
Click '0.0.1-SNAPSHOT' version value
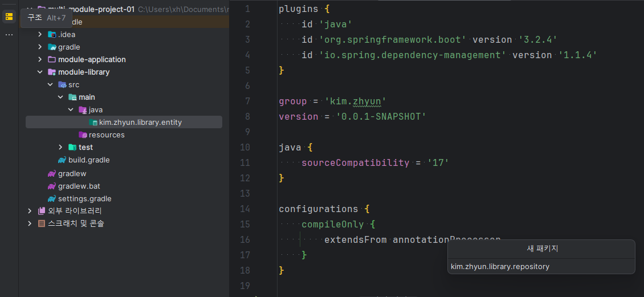tap(381, 117)
